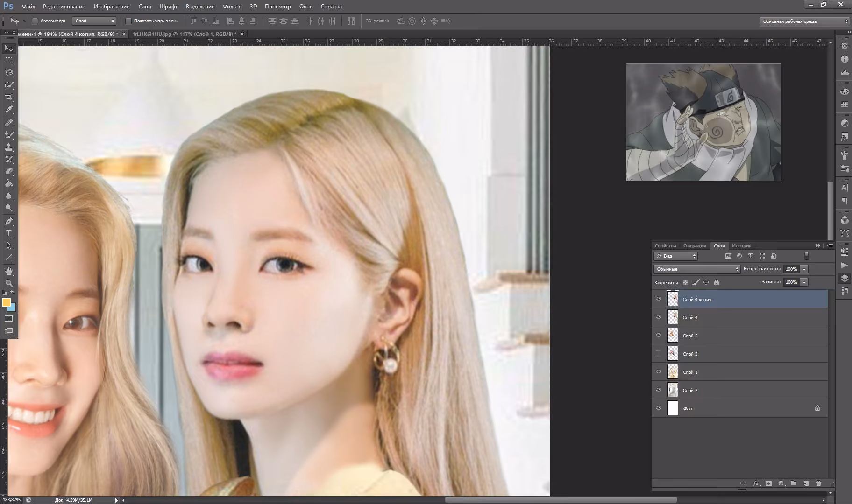This screenshot has height=504, width=852.
Task: Select the Clone Stamp tool
Action: (x=9, y=147)
